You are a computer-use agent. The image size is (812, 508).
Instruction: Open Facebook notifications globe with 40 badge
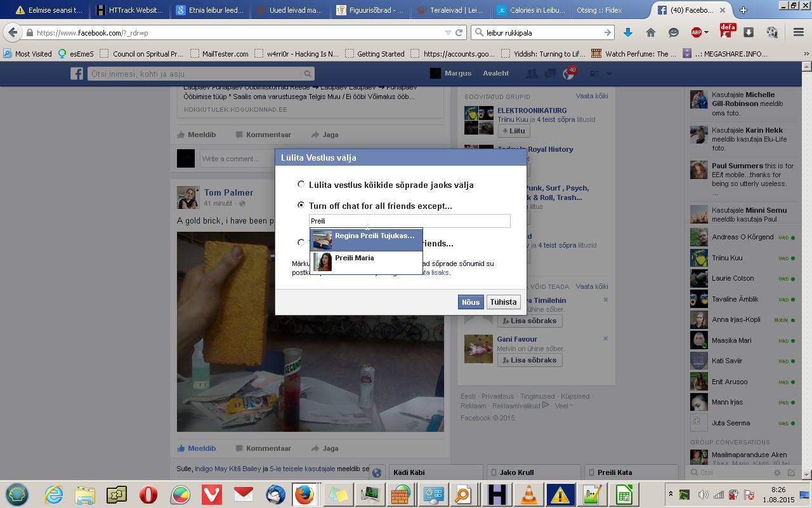click(x=568, y=74)
